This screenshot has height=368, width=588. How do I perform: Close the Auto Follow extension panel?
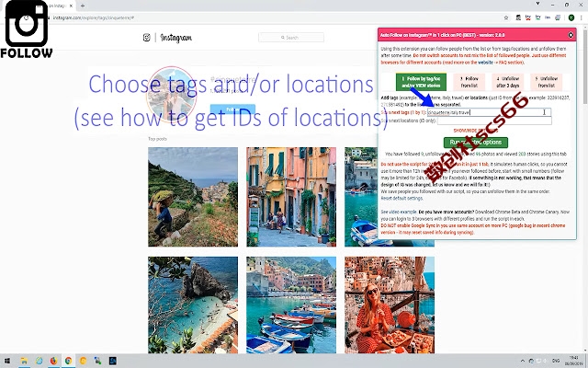[571, 35]
